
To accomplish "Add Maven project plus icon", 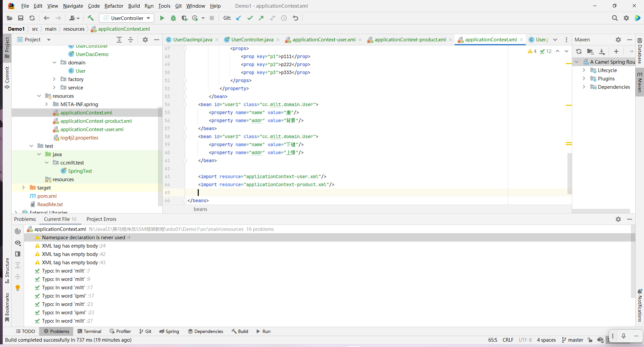I will coord(616,51).
